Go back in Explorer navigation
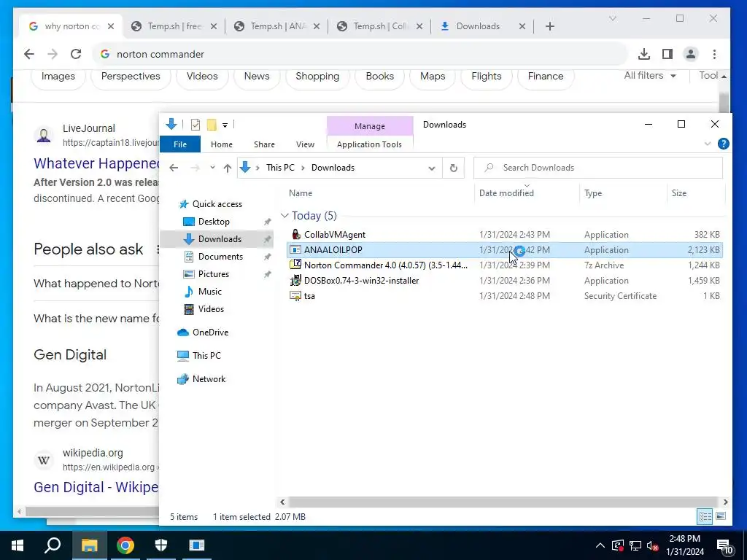 [174, 168]
